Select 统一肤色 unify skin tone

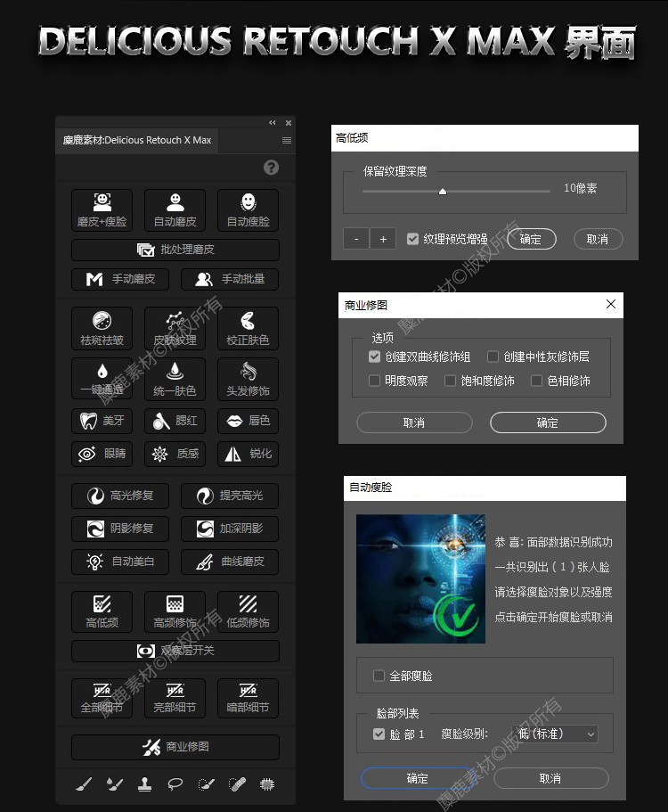click(x=175, y=379)
